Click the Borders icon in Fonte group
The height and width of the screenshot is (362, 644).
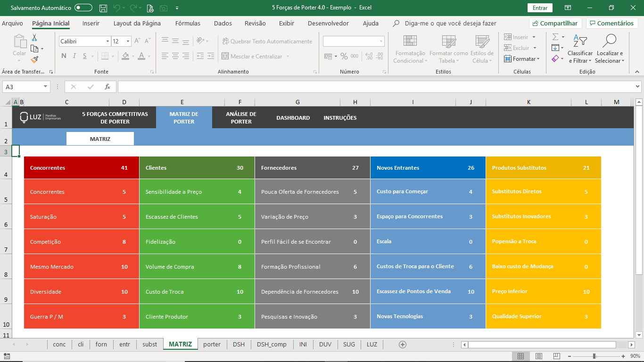104,56
